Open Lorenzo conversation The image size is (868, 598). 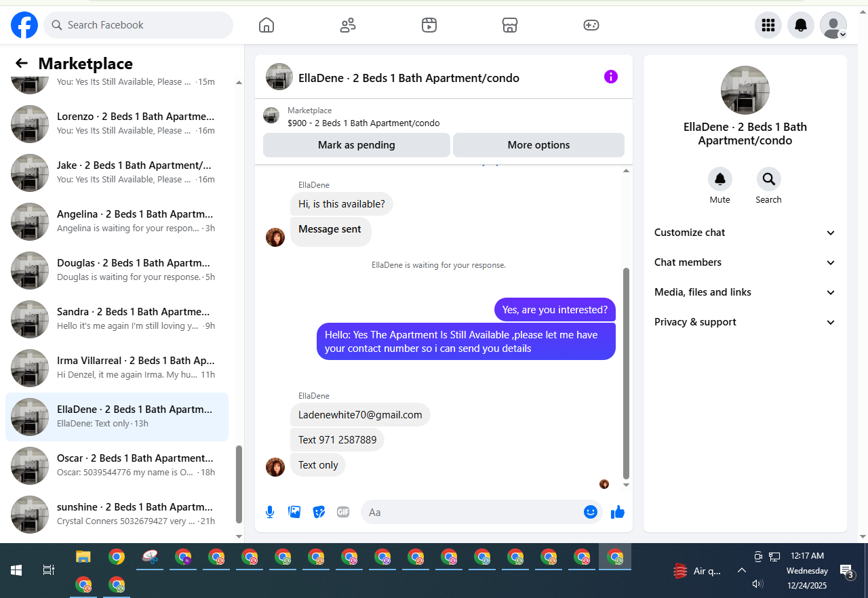pos(117,124)
